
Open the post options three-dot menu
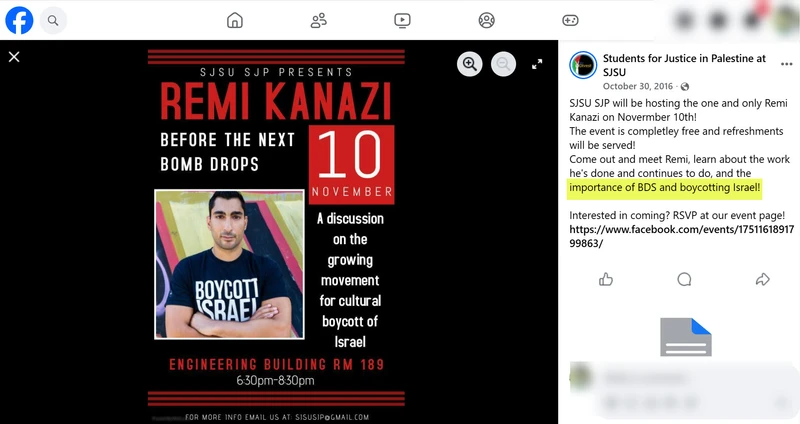[x=786, y=64]
